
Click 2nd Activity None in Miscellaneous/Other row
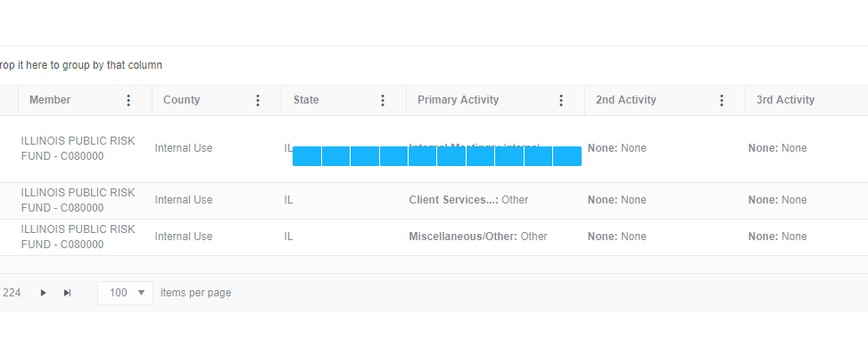(617, 237)
